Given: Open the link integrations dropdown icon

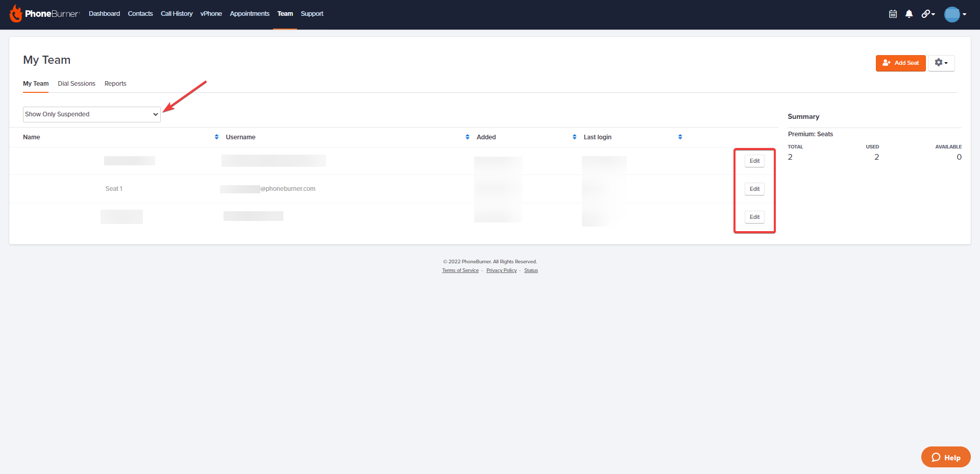Looking at the screenshot, I should pyautogui.click(x=928, y=14).
